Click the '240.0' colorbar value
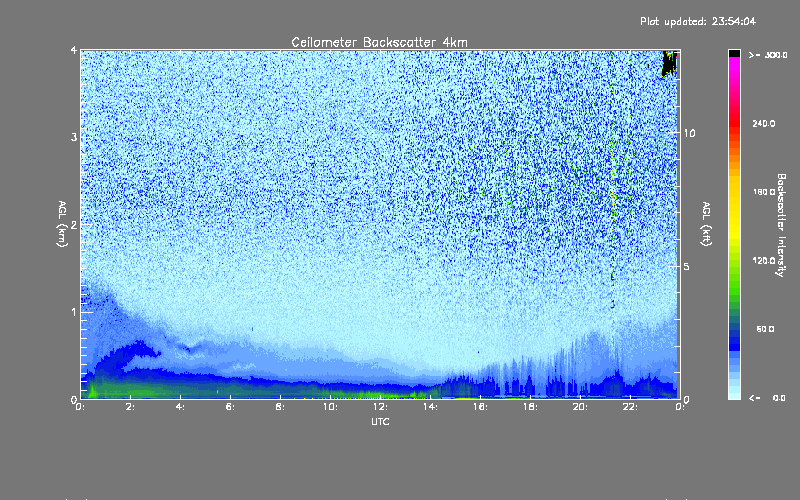Image resolution: width=800 pixels, height=500 pixels. 764,123
